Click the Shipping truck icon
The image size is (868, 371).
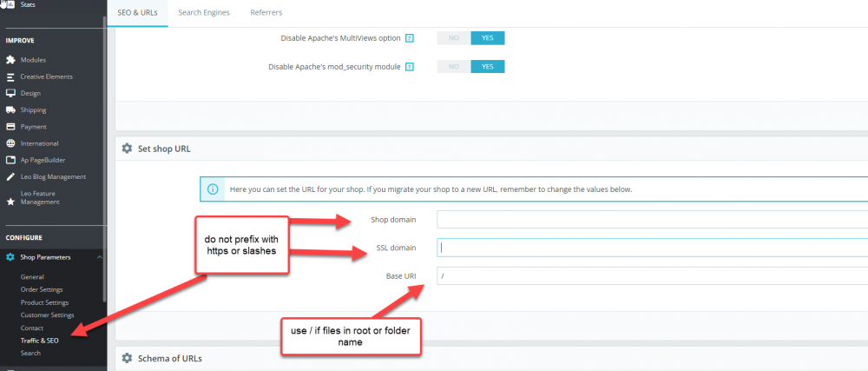click(10, 109)
